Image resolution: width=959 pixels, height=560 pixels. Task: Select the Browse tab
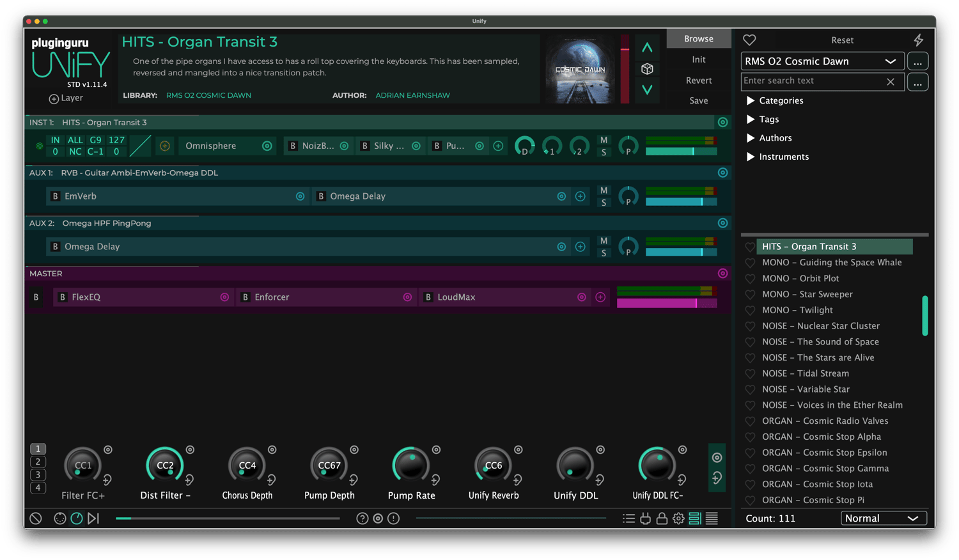point(699,39)
